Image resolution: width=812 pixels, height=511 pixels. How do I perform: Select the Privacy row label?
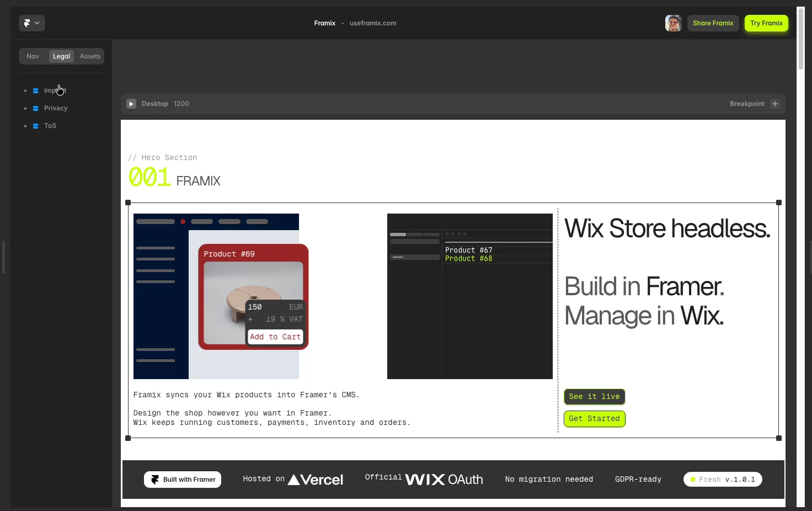(x=56, y=108)
